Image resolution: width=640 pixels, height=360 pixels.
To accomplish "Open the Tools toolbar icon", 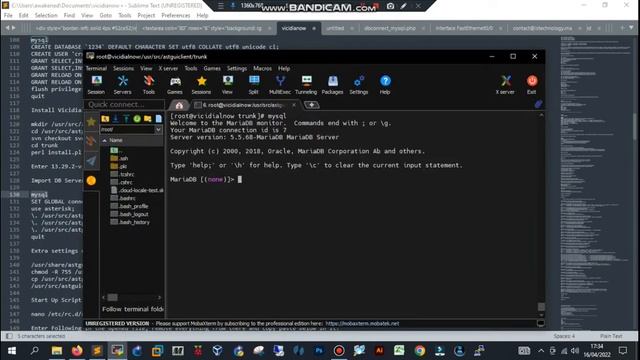I will [149, 85].
